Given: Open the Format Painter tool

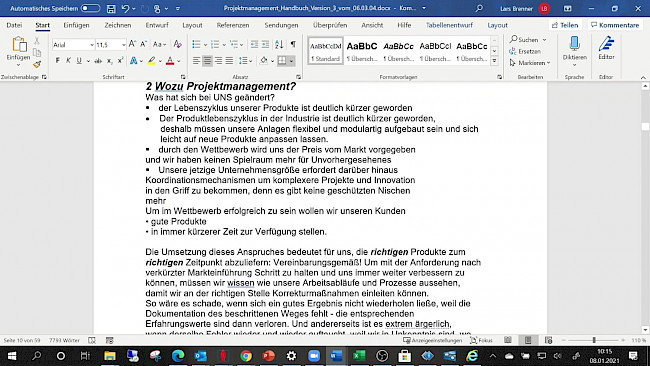Looking at the screenshot, I should pyautogui.click(x=37, y=64).
